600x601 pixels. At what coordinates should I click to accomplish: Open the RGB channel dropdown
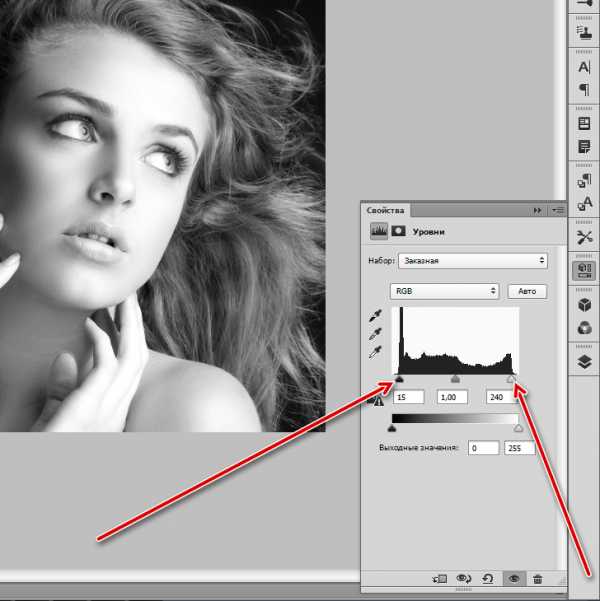[x=444, y=291]
